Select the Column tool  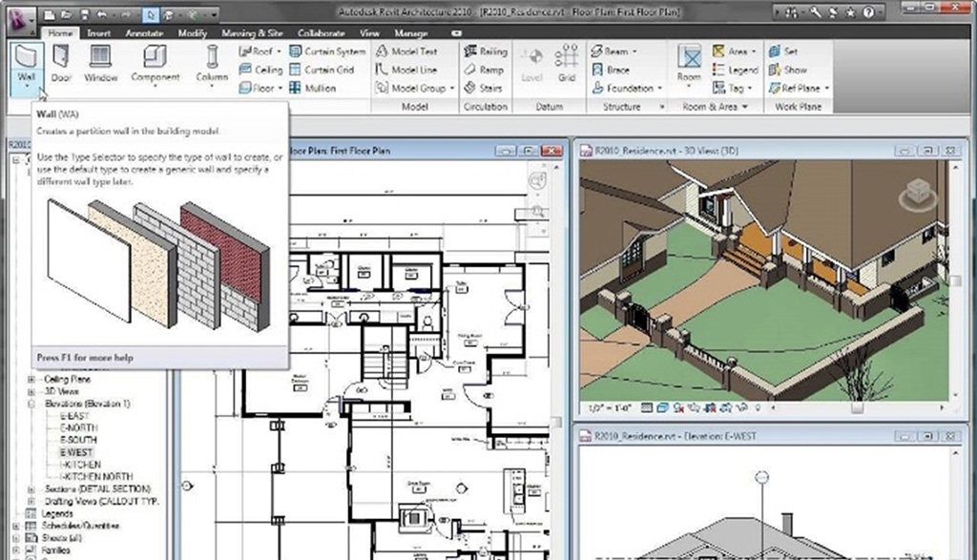point(212,66)
